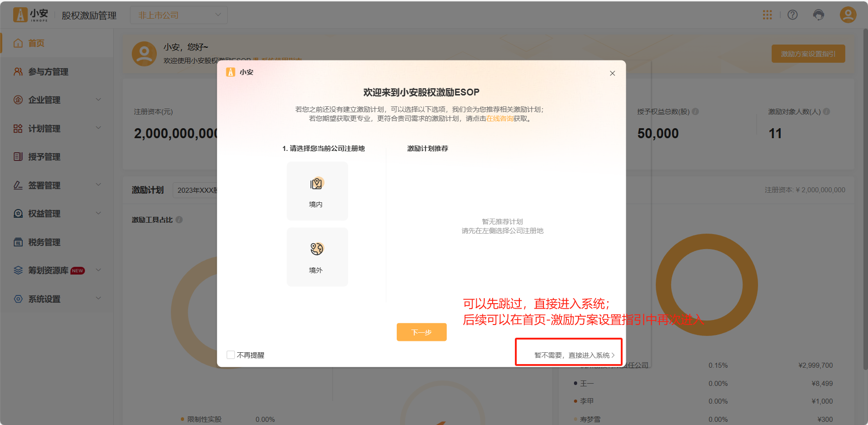Click the 注册资本: ¥2,000,000,000 text
868x425 pixels.
coord(805,190)
